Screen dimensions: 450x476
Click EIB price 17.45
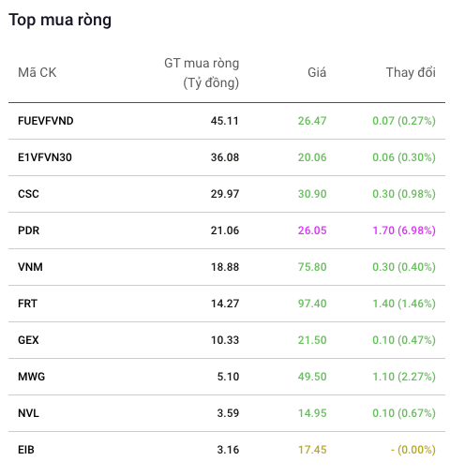tap(312, 450)
